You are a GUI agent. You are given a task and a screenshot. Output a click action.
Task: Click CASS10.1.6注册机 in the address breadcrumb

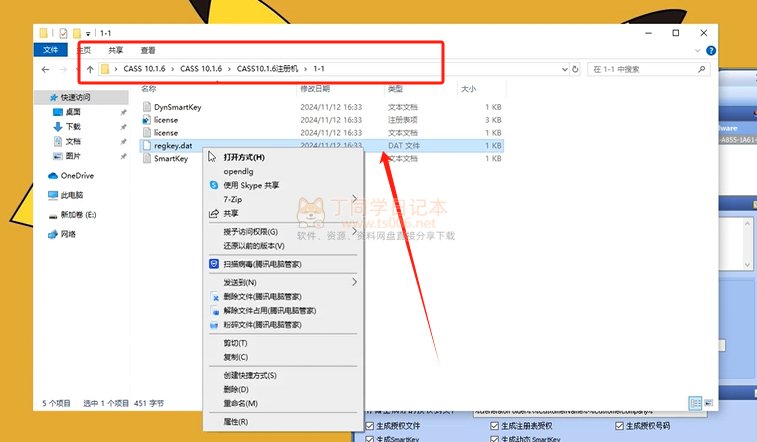(x=267, y=69)
